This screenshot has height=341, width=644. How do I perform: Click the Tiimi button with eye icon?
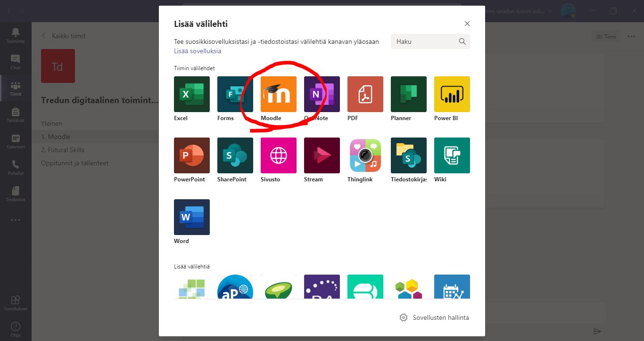click(x=606, y=36)
